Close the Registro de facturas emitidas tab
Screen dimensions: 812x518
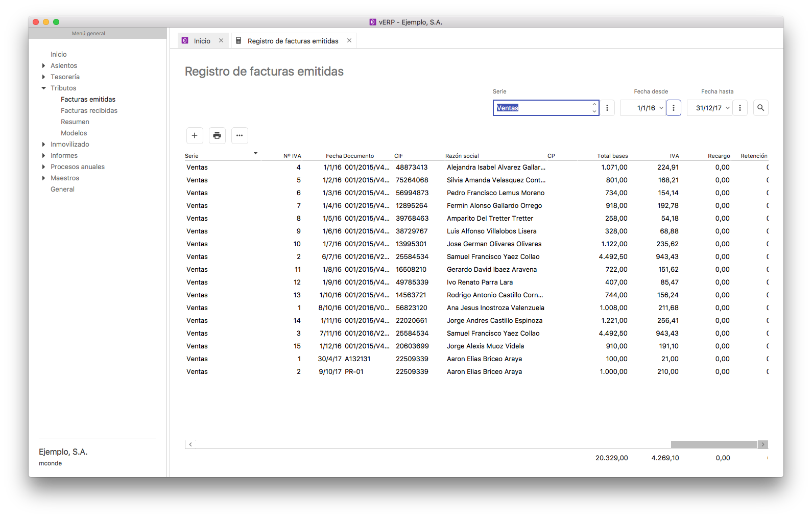pos(349,41)
